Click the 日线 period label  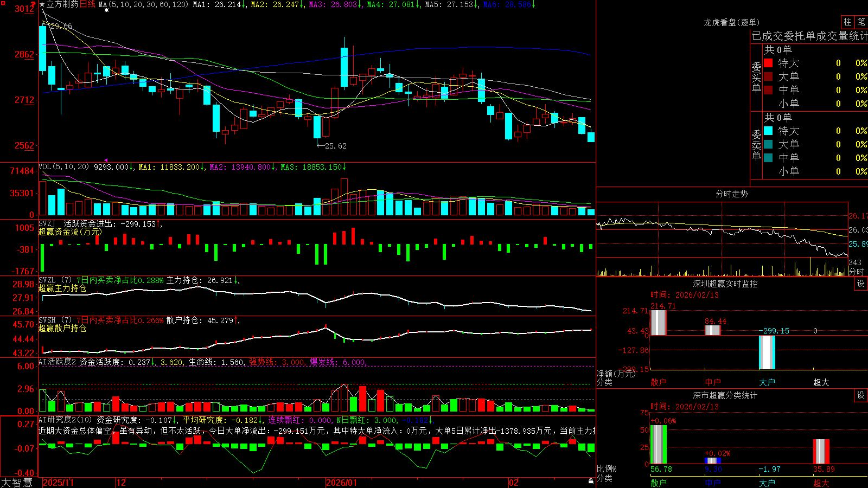click(x=87, y=4)
